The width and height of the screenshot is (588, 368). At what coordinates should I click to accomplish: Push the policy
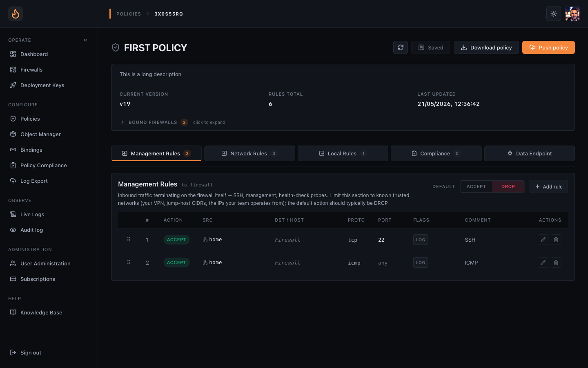(548, 47)
